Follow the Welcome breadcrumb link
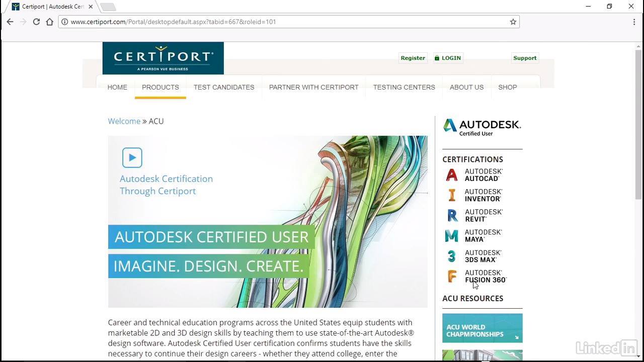The width and height of the screenshot is (644, 362). click(124, 121)
